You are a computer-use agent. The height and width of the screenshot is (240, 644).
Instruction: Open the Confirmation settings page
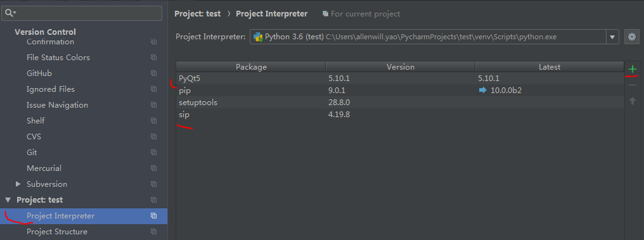coord(51,41)
